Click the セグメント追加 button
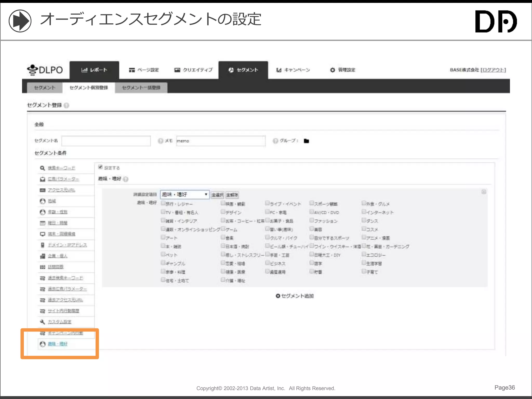Viewport: 532px width, 399px height. tap(295, 296)
